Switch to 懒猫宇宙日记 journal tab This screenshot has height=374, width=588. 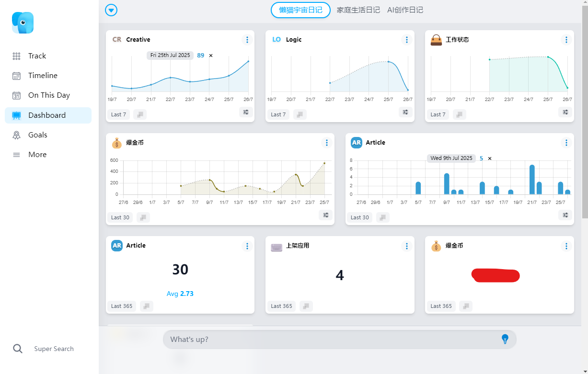pos(300,10)
